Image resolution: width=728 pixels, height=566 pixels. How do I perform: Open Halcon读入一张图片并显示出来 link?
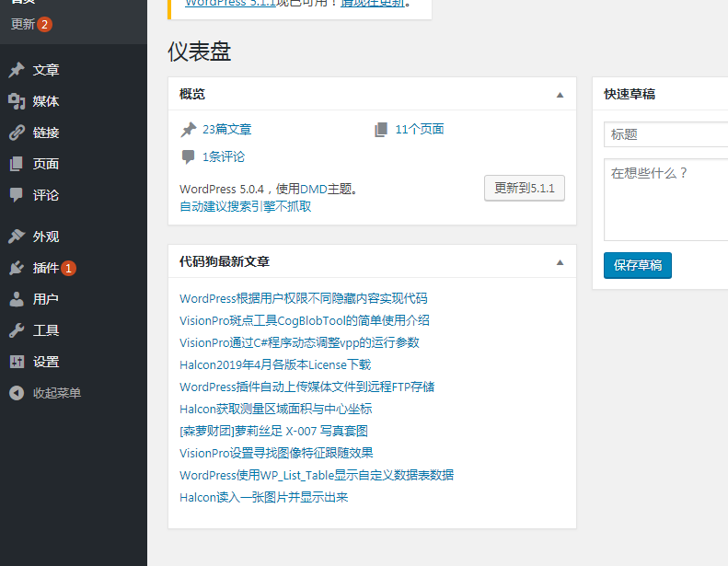264,498
